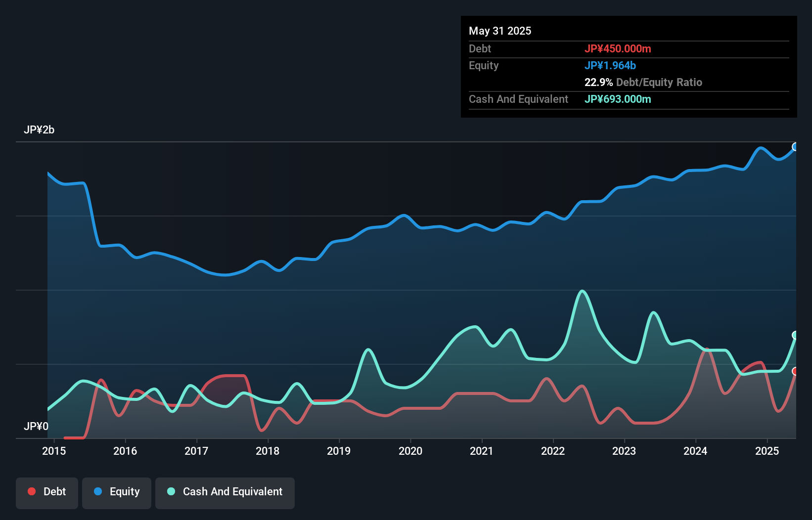Click the red Debt legend dot

(x=31, y=491)
